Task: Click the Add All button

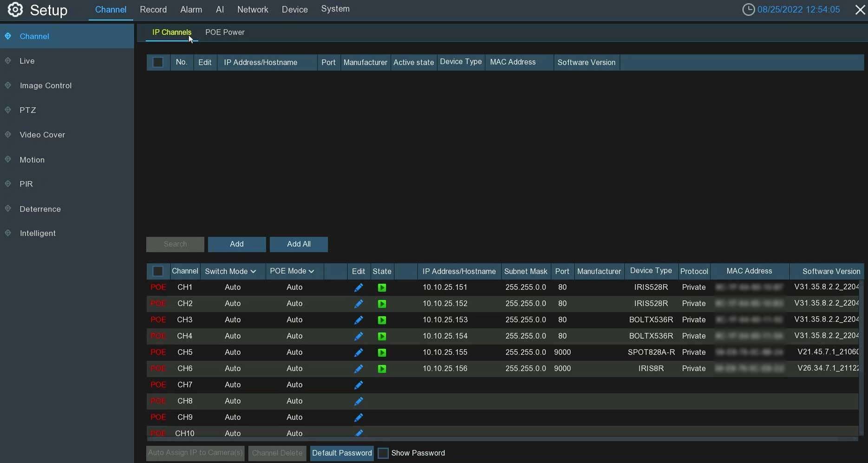Action: point(299,244)
